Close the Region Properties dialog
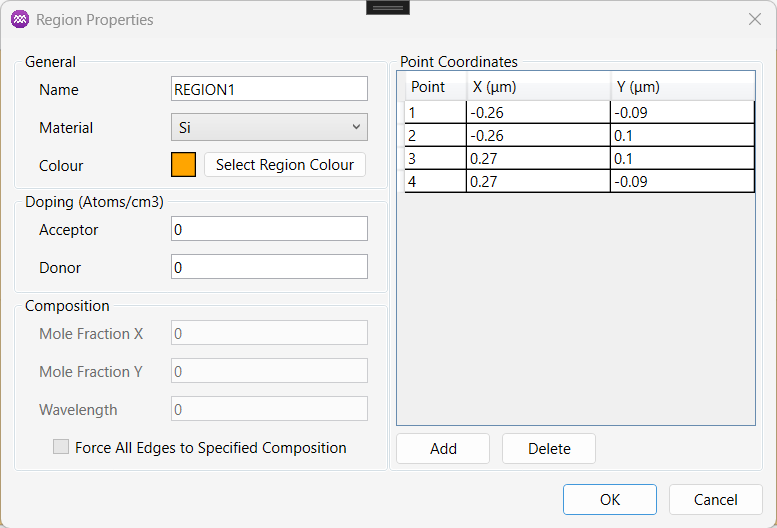 pyautogui.click(x=755, y=19)
